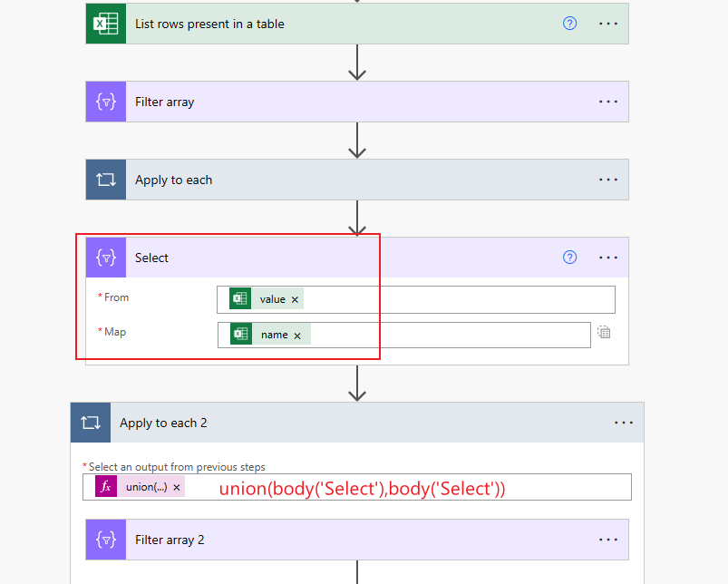Collapse the Apply to each 2 header
The width and height of the screenshot is (728, 584).
(x=357, y=423)
